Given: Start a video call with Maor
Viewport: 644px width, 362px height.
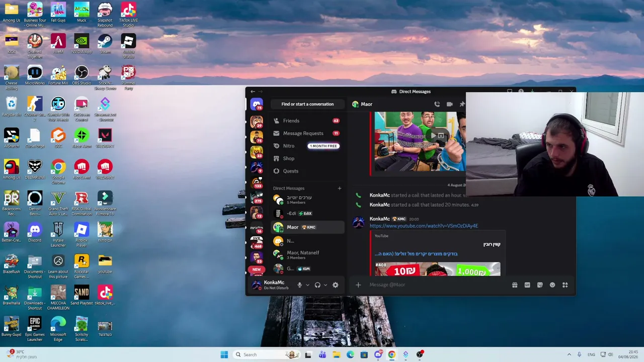Looking at the screenshot, I should click(x=449, y=104).
